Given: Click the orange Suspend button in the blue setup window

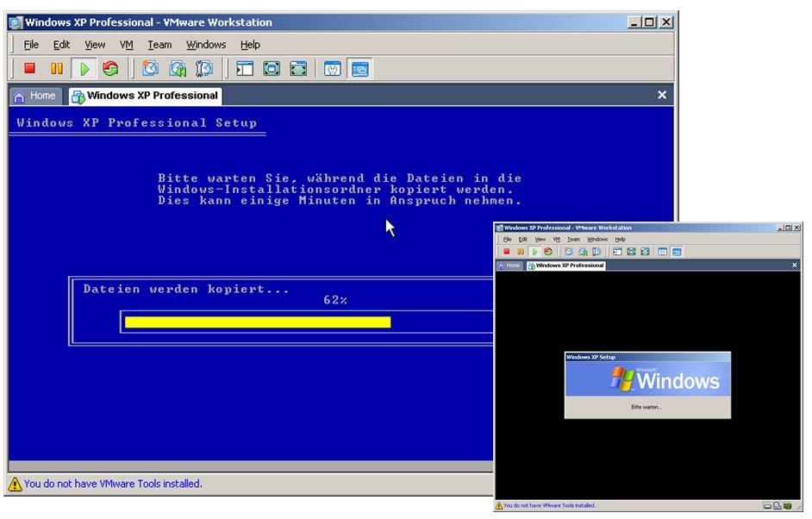Looking at the screenshot, I should tap(56, 68).
